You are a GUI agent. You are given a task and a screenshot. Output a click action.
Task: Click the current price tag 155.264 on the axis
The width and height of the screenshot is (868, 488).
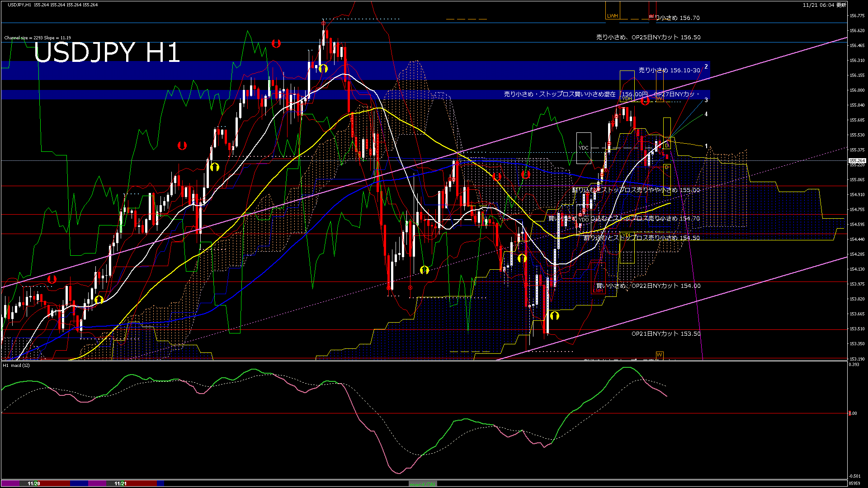pyautogui.click(x=857, y=160)
